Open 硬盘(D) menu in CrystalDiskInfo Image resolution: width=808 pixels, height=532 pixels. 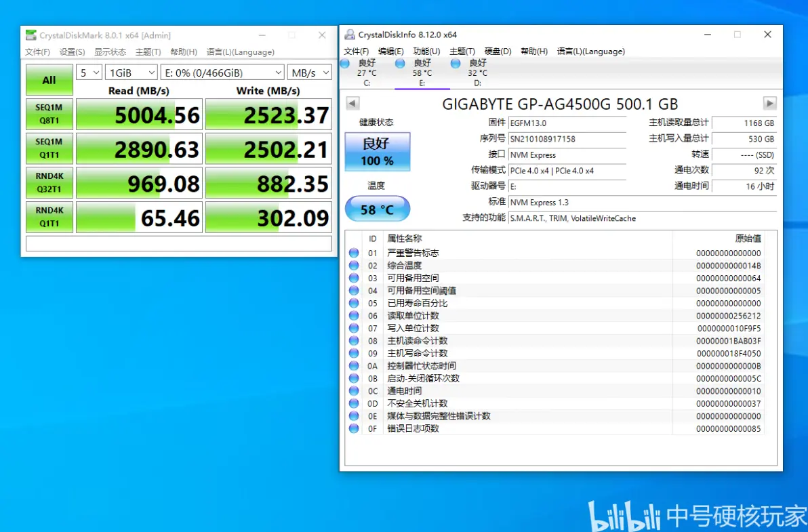(498, 52)
